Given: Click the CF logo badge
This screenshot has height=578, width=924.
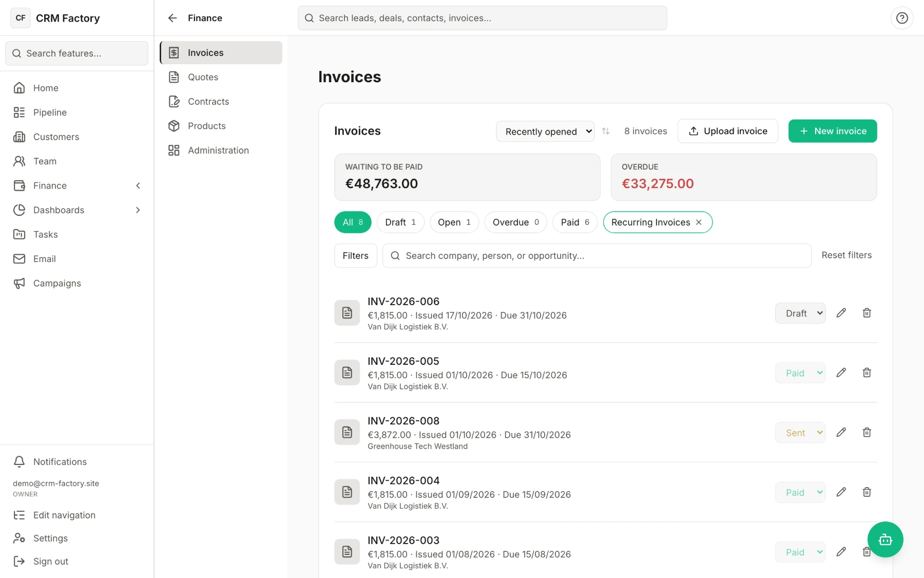Looking at the screenshot, I should (21, 18).
